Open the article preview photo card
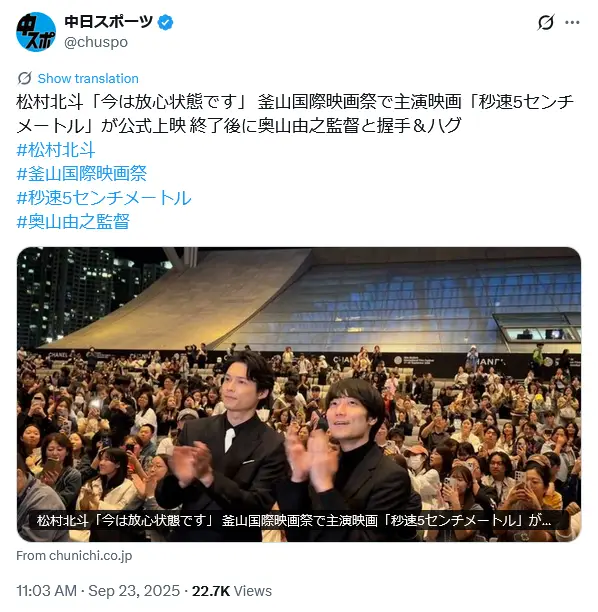The image size is (598, 612). click(299, 394)
